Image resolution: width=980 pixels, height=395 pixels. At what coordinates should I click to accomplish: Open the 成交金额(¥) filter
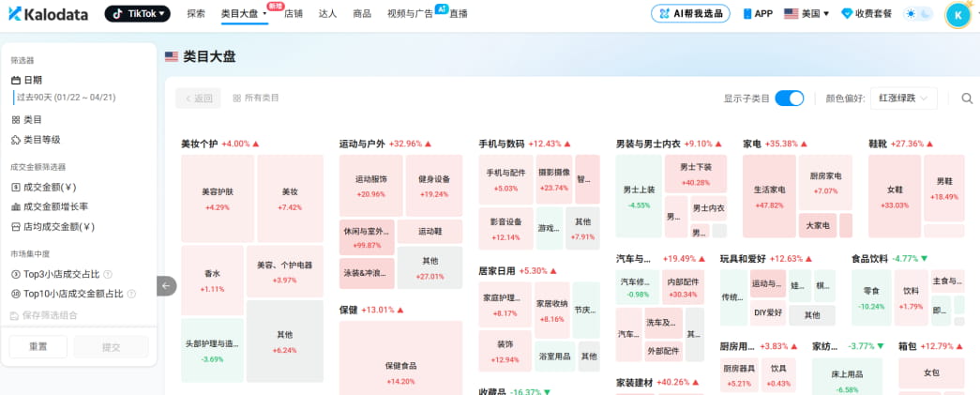tap(44, 187)
